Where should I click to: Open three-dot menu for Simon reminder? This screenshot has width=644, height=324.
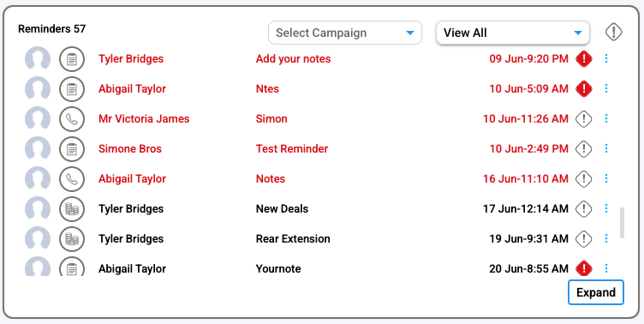[606, 119]
